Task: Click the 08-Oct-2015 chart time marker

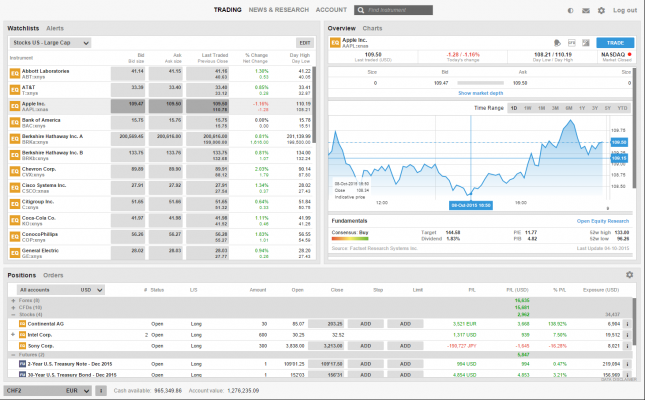Action: 471,205
